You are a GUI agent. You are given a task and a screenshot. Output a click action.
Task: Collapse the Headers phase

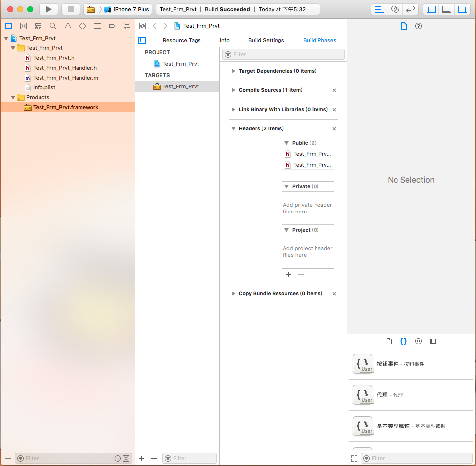click(x=233, y=129)
